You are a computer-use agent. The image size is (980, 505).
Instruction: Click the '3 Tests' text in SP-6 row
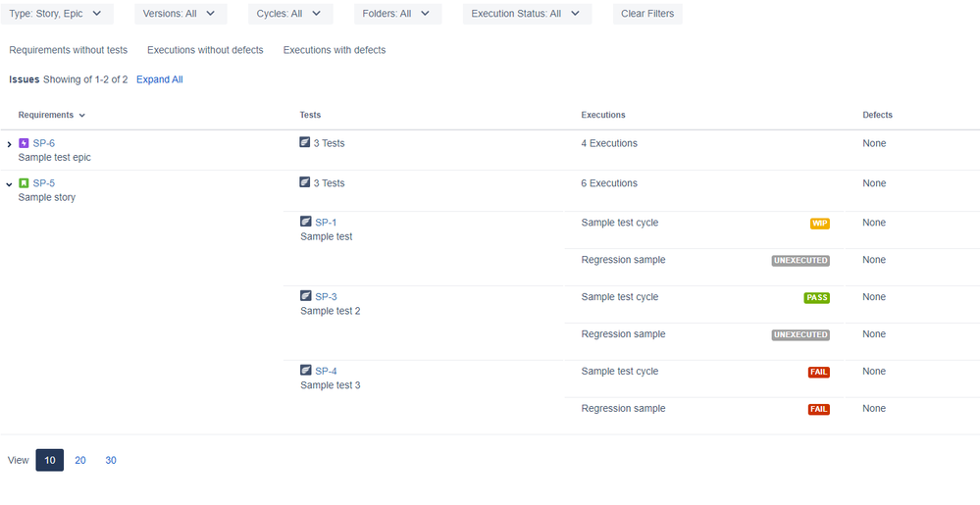329,143
